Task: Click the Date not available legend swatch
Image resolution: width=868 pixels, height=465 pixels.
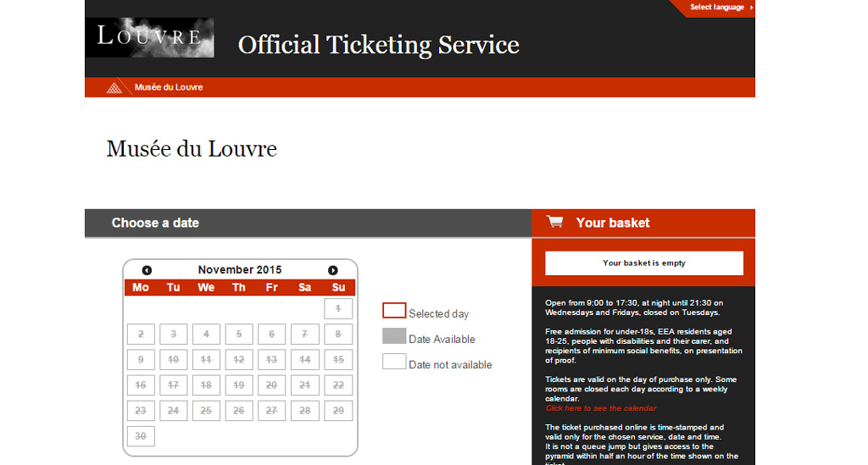Action: [394, 362]
